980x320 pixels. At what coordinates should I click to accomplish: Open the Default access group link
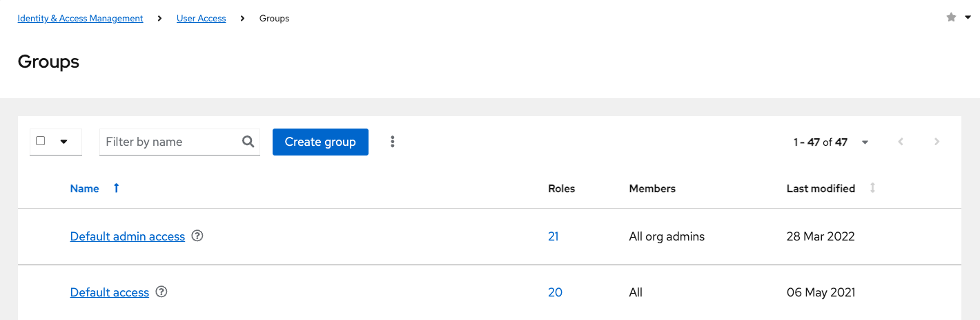(110, 292)
